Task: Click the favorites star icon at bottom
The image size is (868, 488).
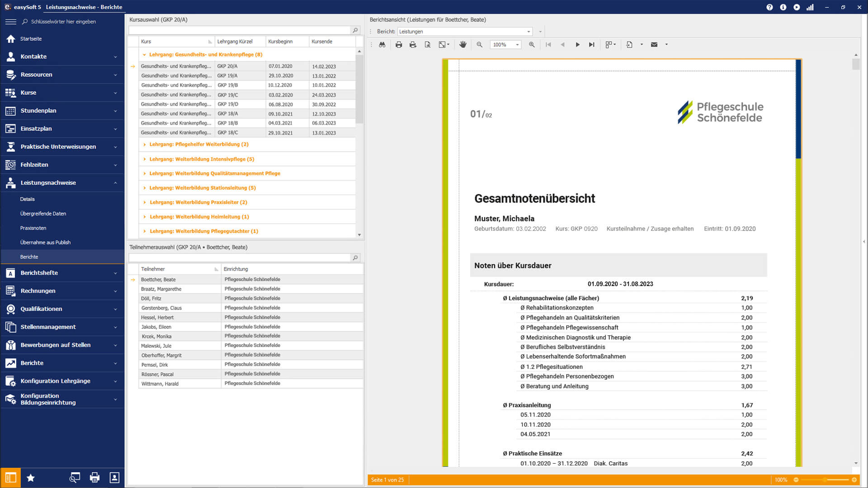Action: click(x=31, y=478)
